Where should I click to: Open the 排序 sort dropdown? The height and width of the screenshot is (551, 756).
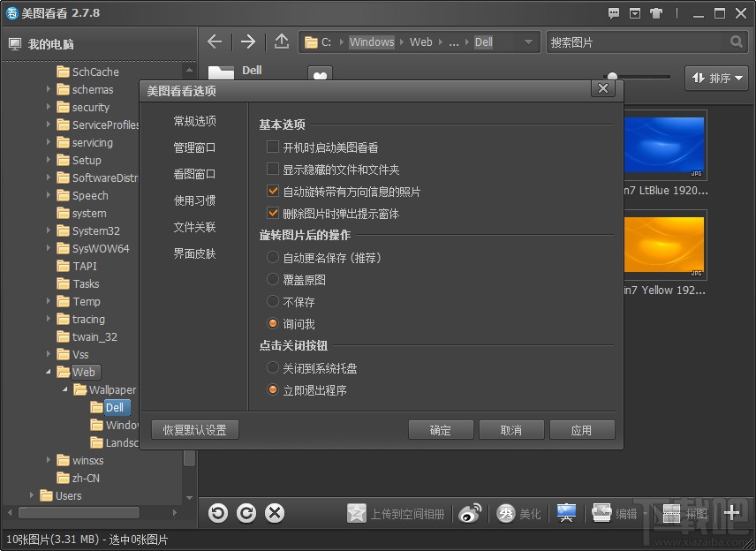(716, 79)
